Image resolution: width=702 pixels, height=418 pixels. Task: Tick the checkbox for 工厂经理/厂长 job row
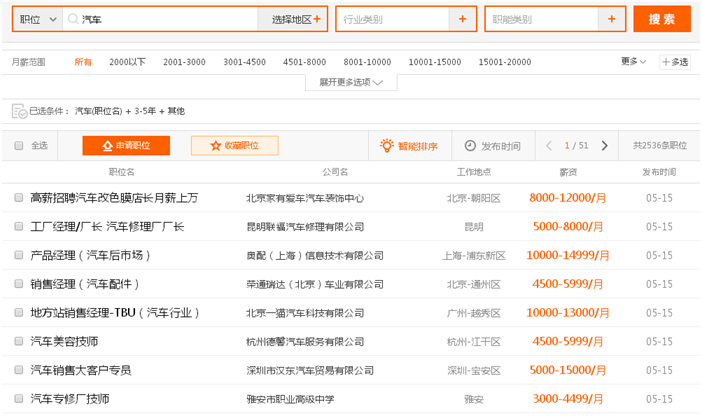pyautogui.click(x=19, y=227)
